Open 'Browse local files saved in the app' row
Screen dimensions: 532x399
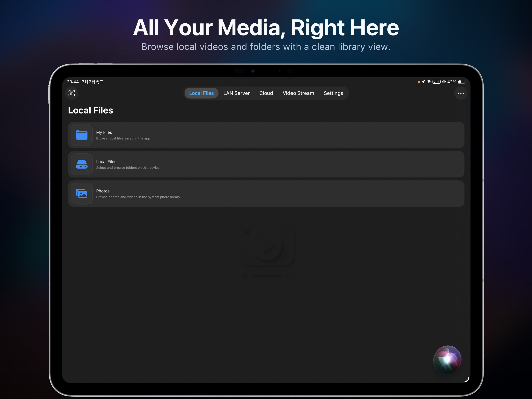click(x=266, y=135)
